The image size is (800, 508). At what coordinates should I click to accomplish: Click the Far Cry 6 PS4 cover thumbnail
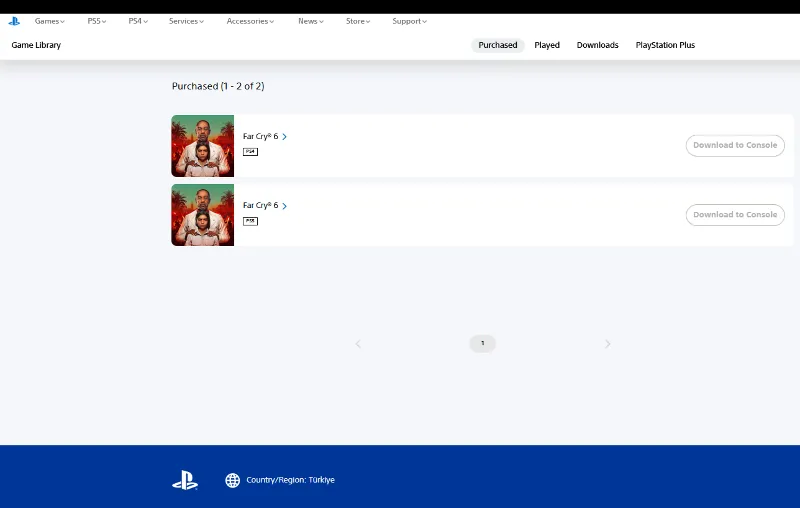pyautogui.click(x=203, y=146)
